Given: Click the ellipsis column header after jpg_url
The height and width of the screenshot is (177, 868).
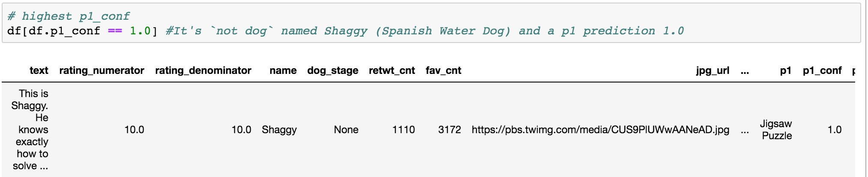Looking at the screenshot, I should click(745, 70).
